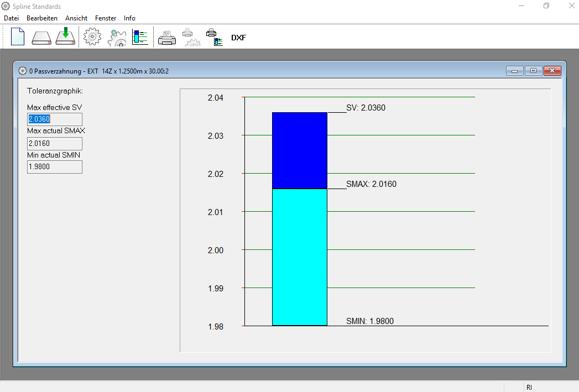This screenshot has height=392, width=579.
Task: Click the print document icon
Action: pos(167,37)
